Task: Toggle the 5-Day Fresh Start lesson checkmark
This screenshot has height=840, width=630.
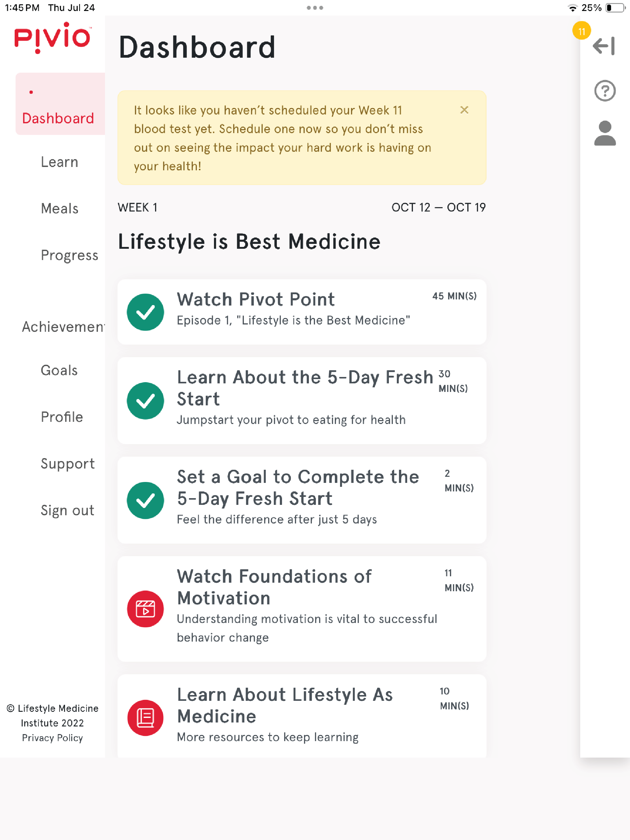Action: click(x=145, y=401)
